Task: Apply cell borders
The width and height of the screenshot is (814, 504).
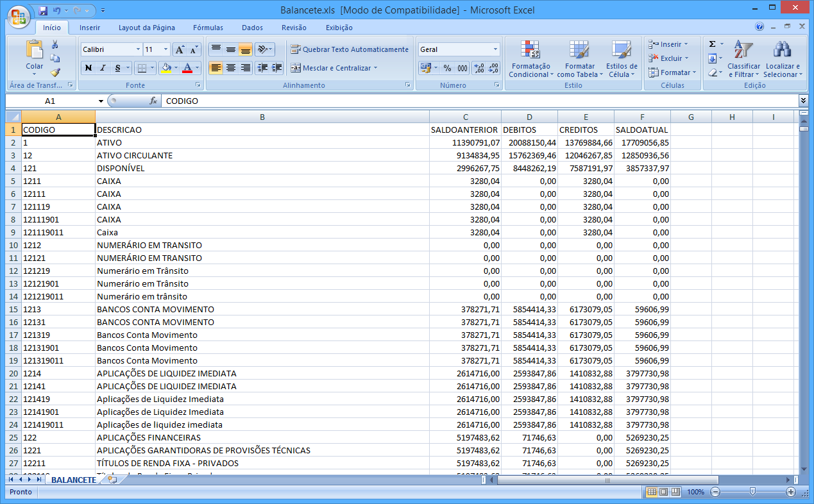Action: (x=142, y=68)
